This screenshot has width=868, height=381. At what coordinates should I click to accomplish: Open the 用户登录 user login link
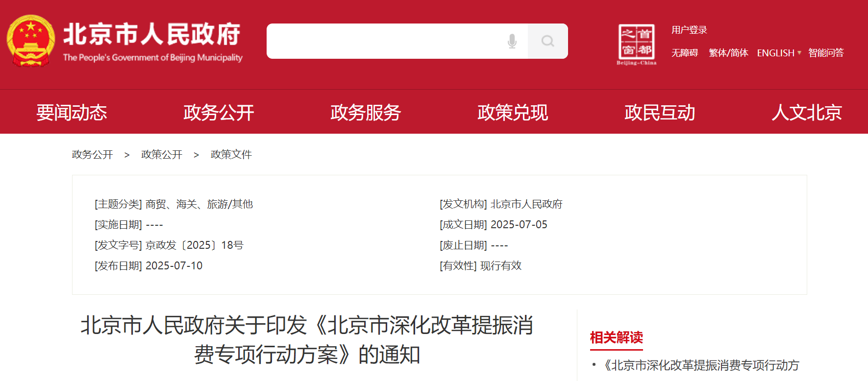pyautogui.click(x=689, y=30)
